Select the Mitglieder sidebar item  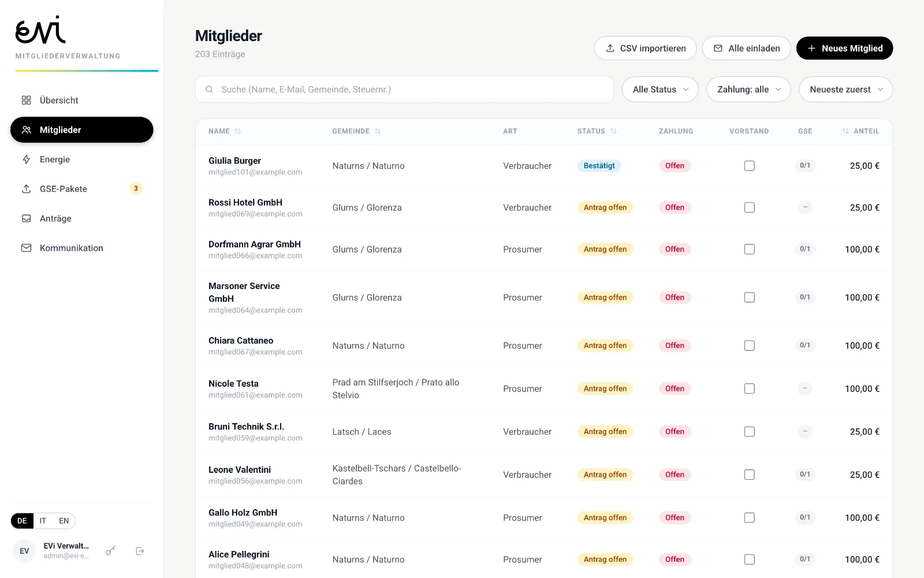[82, 130]
